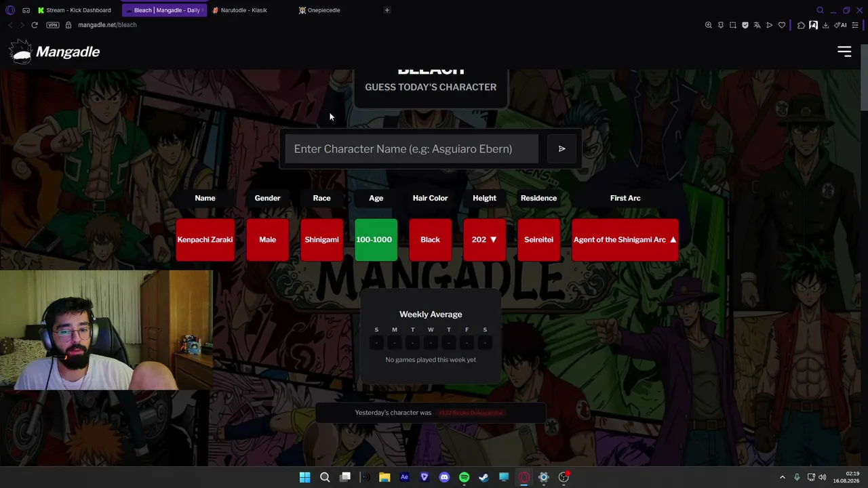
Task: Open the taskbar clock and date
Action: pos(846,477)
